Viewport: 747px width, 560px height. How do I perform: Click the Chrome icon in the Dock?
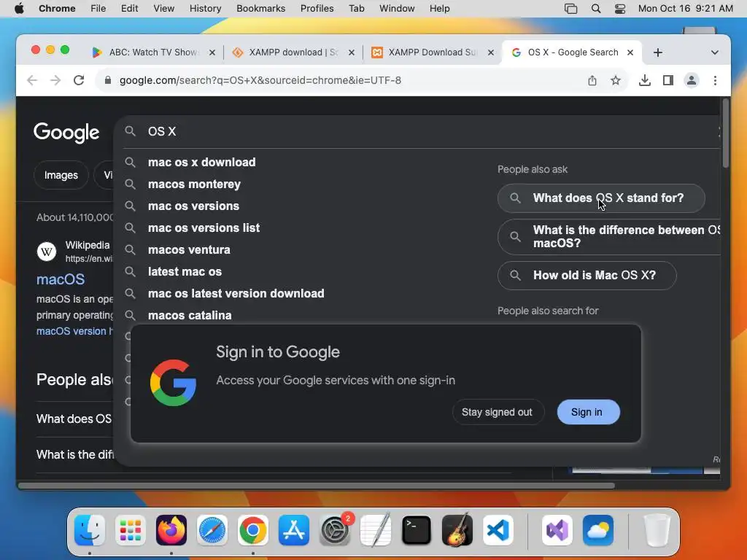[253, 530]
